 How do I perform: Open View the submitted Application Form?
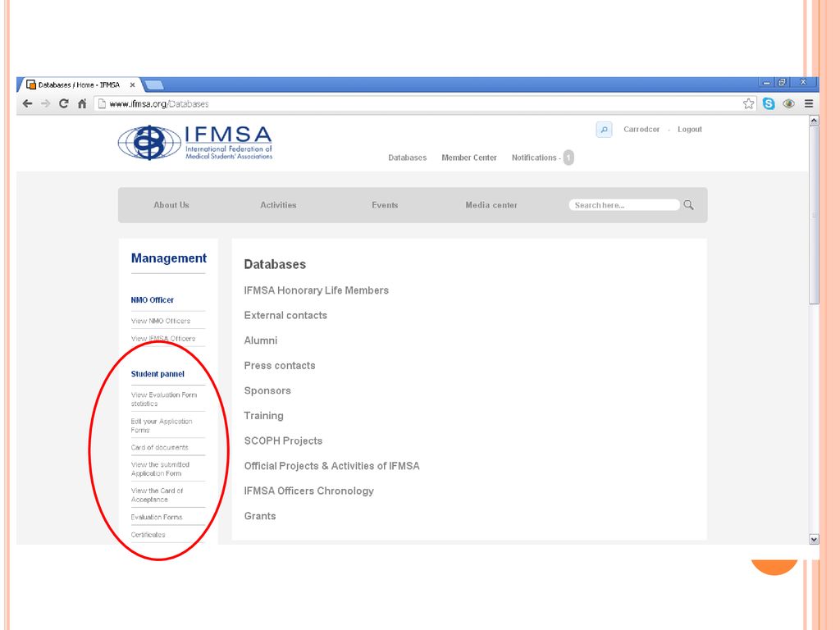click(160, 468)
